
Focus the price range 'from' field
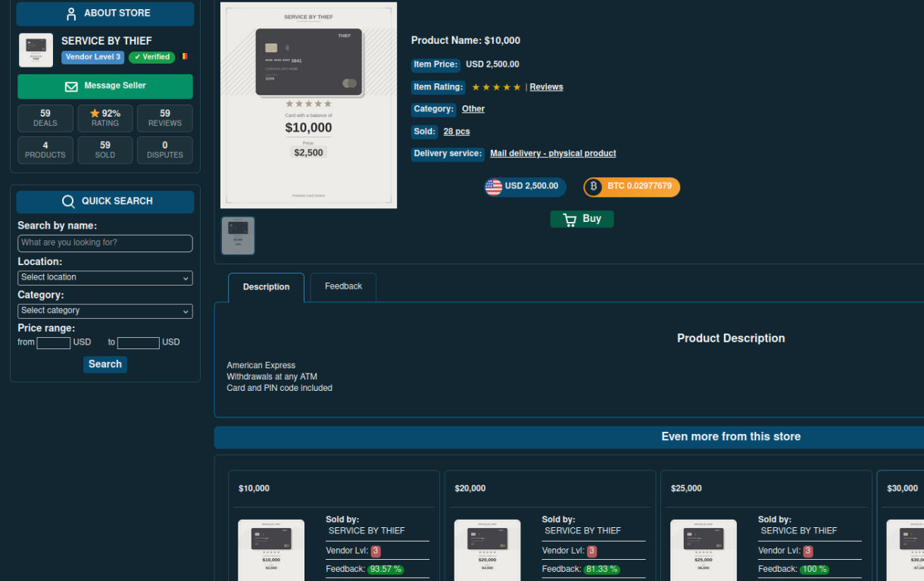point(54,343)
